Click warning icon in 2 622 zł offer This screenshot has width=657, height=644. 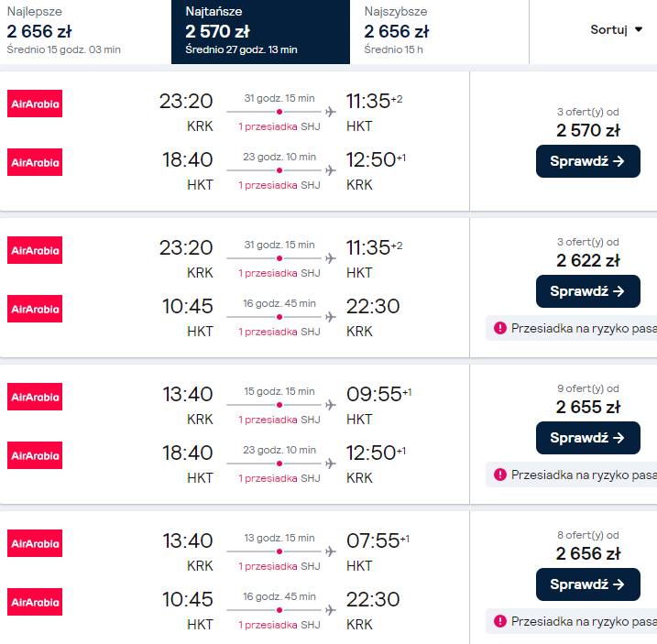499,328
